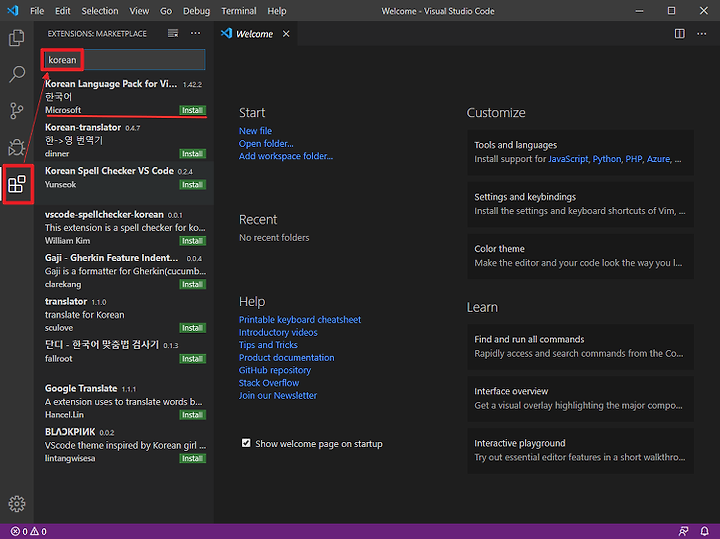Open Settings and keybindings card

click(x=580, y=204)
